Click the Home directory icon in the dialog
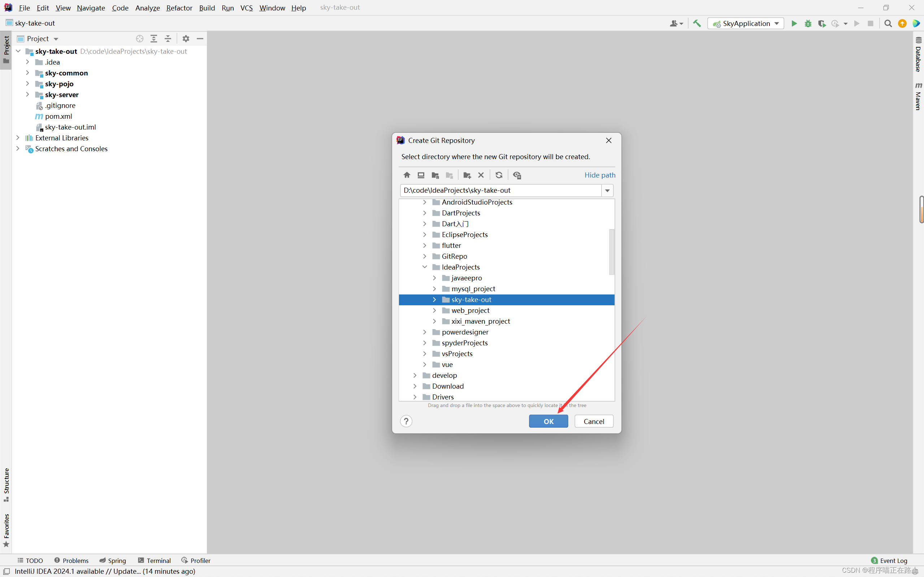 tap(407, 175)
